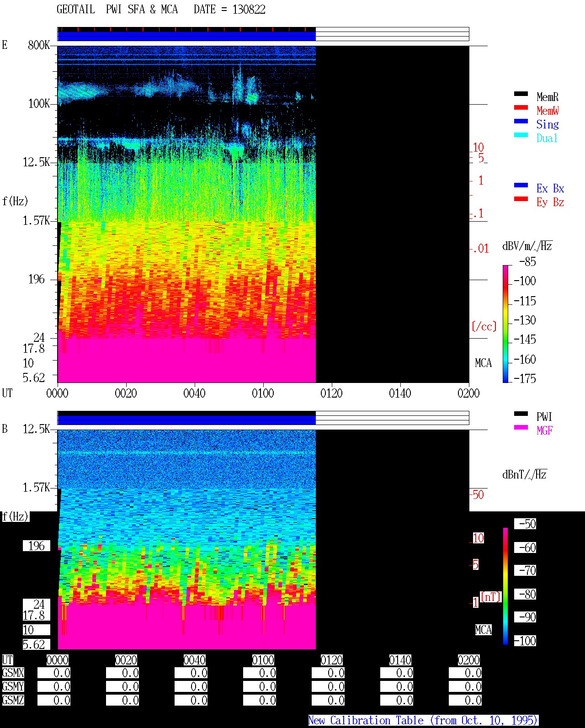Viewport: 585px width, 728px height.
Task: Click the GSMZ value under 0000
Action: click(54, 700)
